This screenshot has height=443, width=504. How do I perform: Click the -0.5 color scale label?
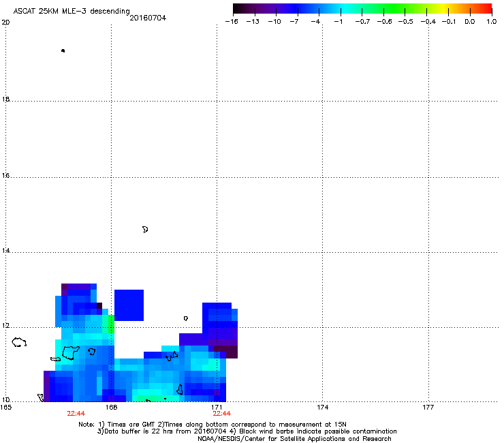pos(405,22)
